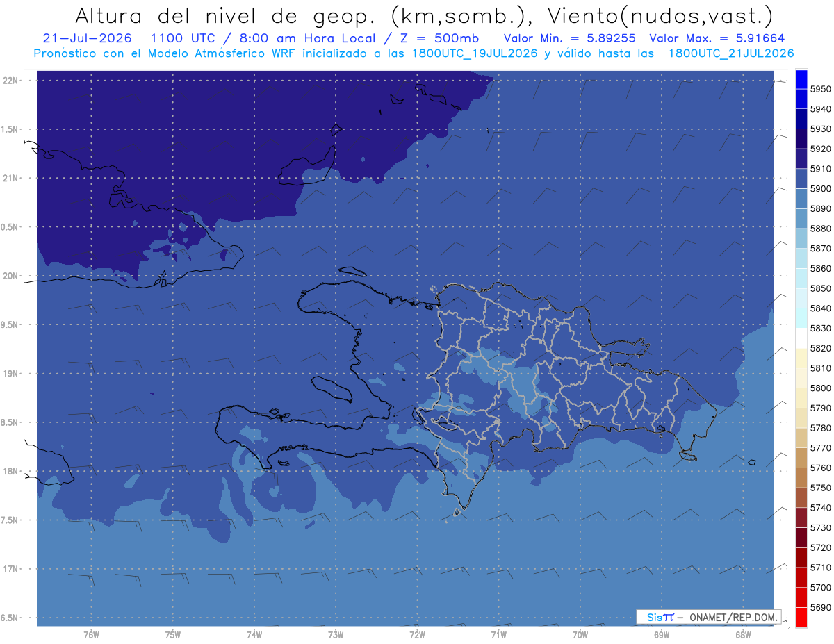834x644 pixels.
Task: Click the '73W' longitude label
Action: pyautogui.click(x=336, y=634)
